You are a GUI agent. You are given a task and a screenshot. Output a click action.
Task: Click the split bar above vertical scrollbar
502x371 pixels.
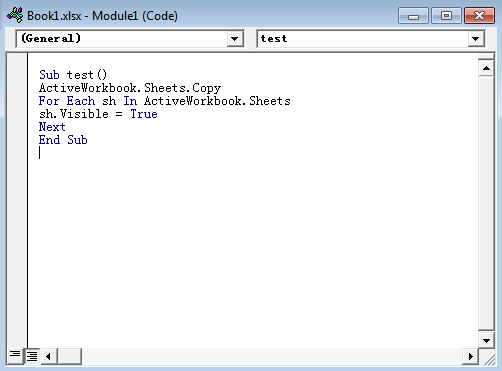(486, 57)
